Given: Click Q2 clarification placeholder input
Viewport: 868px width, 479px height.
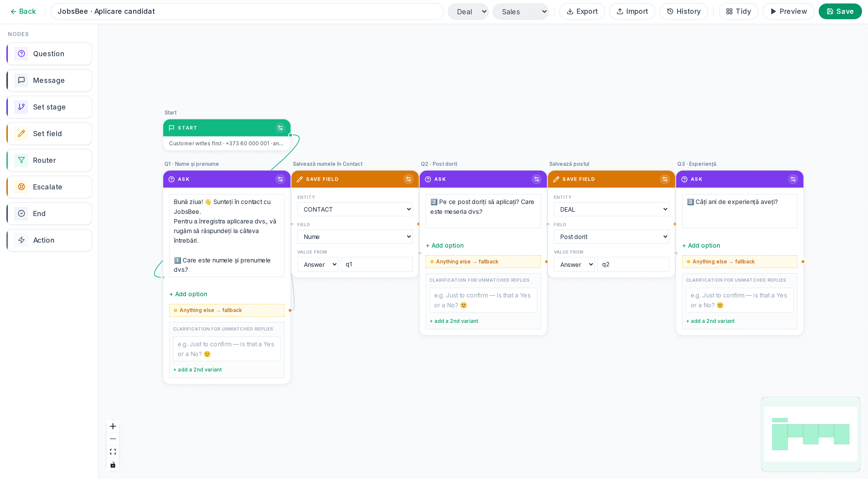Looking at the screenshot, I should click(483, 300).
